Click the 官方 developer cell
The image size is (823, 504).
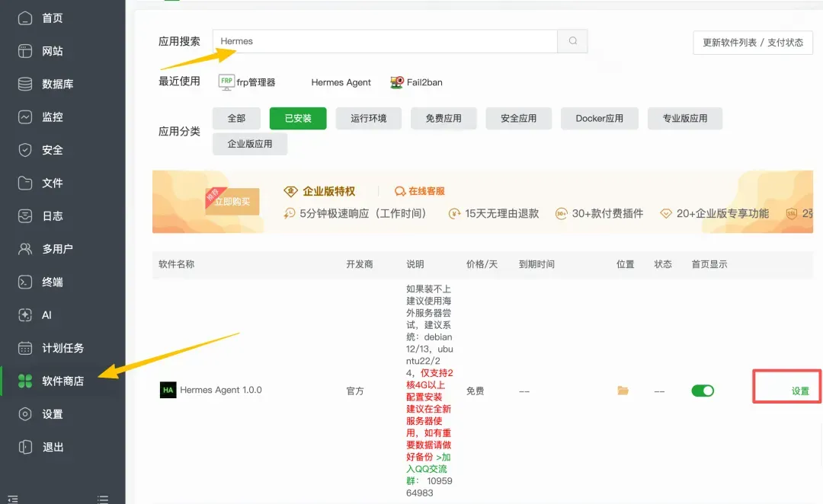(355, 391)
